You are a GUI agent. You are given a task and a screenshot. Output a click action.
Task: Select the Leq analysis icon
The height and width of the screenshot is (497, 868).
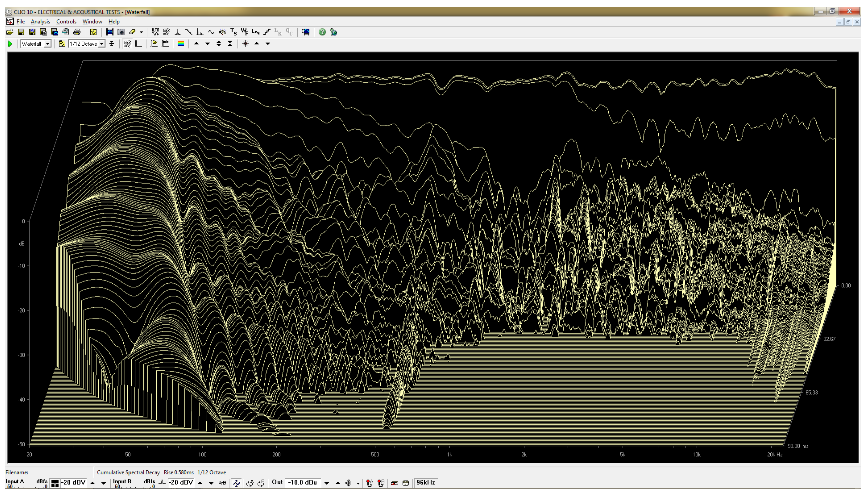pyautogui.click(x=256, y=32)
